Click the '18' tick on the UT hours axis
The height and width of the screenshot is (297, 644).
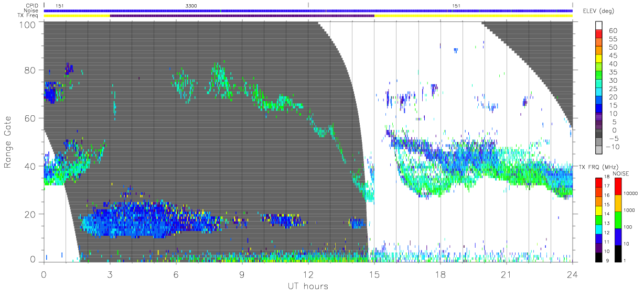[440, 274]
